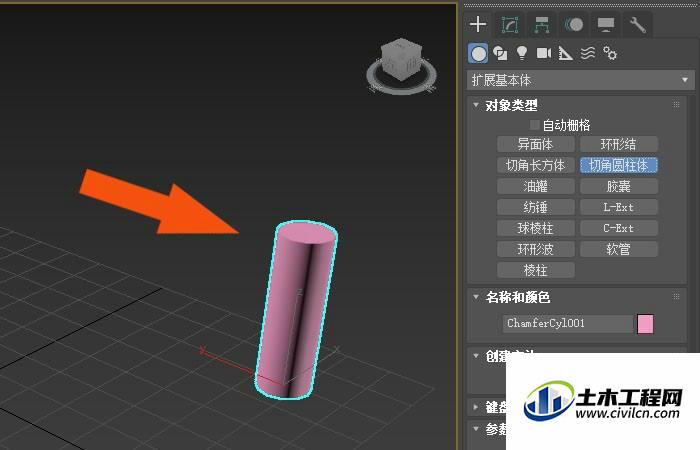Click the 球棱柱 button
The height and width of the screenshot is (450, 700).
coord(535,228)
